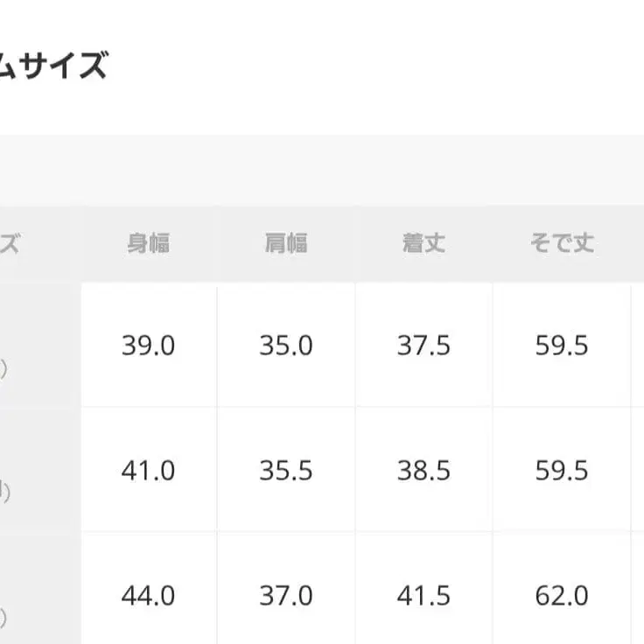Click the 37.5 length cell
Viewport: 644px width, 644px height.
click(x=423, y=346)
